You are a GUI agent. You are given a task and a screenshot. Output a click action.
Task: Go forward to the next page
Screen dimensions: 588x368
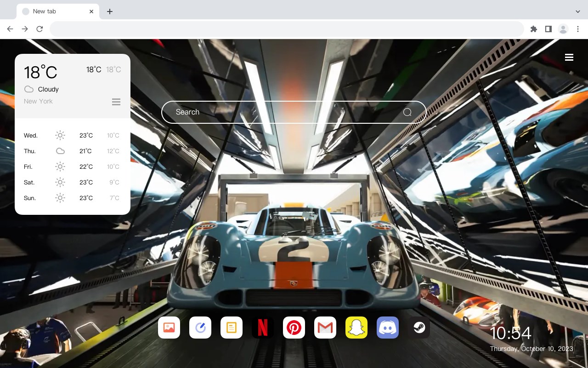(x=25, y=29)
